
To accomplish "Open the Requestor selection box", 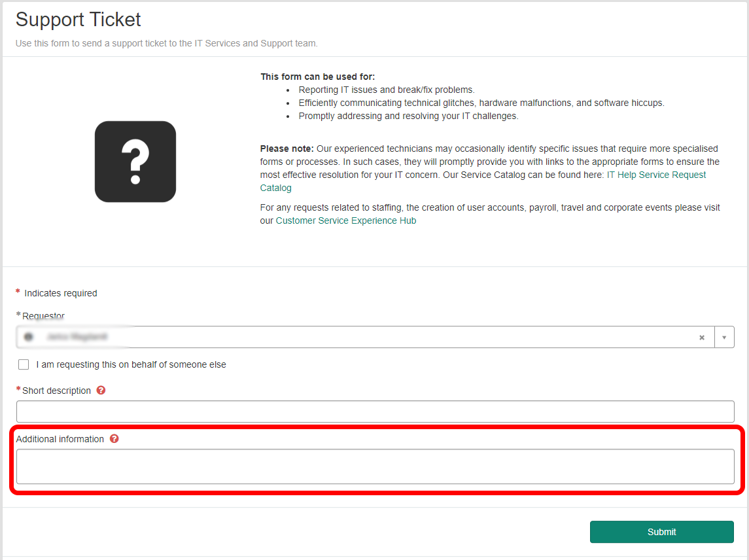I will pyautogui.click(x=360, y=338).
